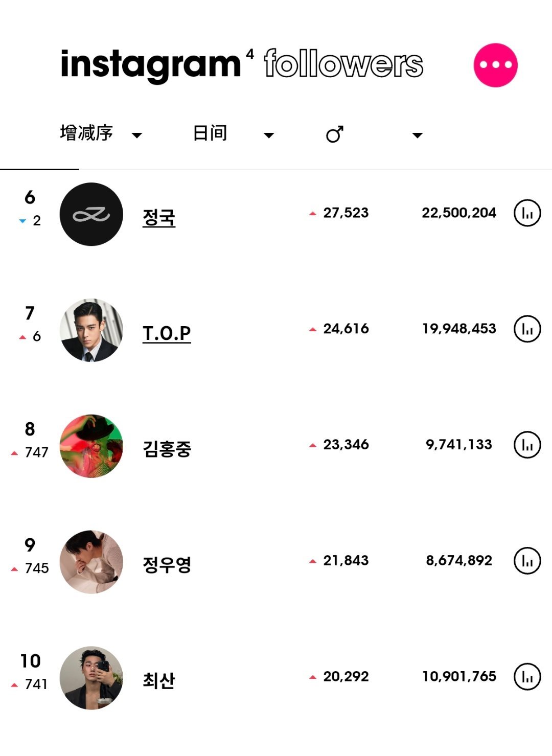The image size is (552, 756).
Task: Open the 정국 profile link
Action: point(159,218)
